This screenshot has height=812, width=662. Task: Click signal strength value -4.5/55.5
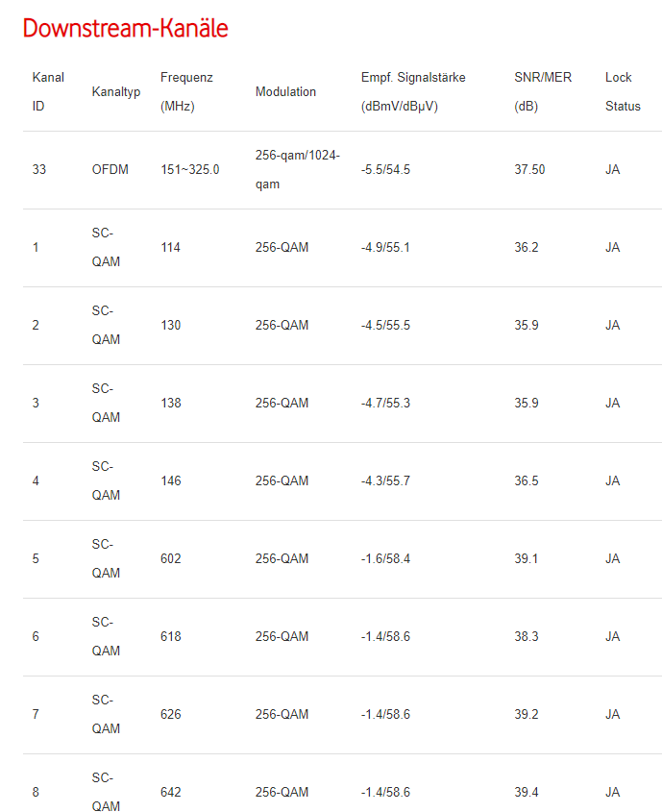coord(385,326)
